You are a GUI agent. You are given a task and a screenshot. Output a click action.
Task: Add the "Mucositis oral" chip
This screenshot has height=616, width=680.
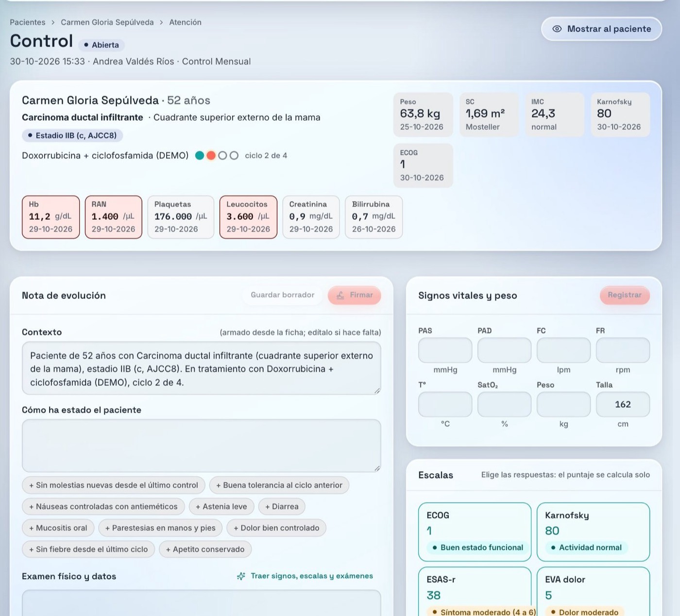click(x=58, y=528)
